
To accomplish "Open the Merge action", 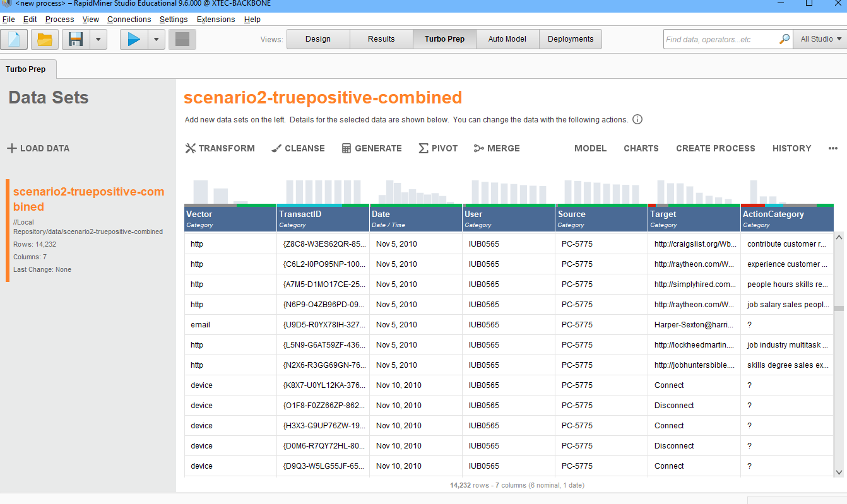I will (497, 148).
